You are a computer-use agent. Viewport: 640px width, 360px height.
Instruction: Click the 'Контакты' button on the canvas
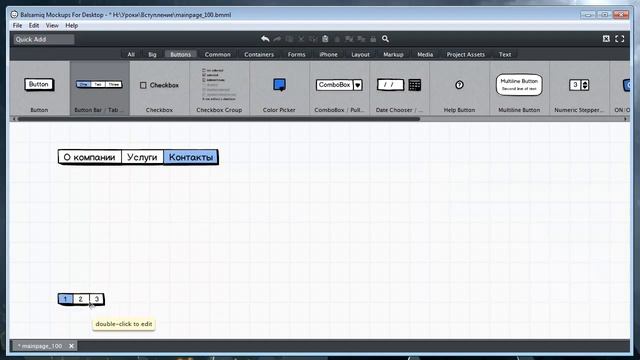(191, 157)
